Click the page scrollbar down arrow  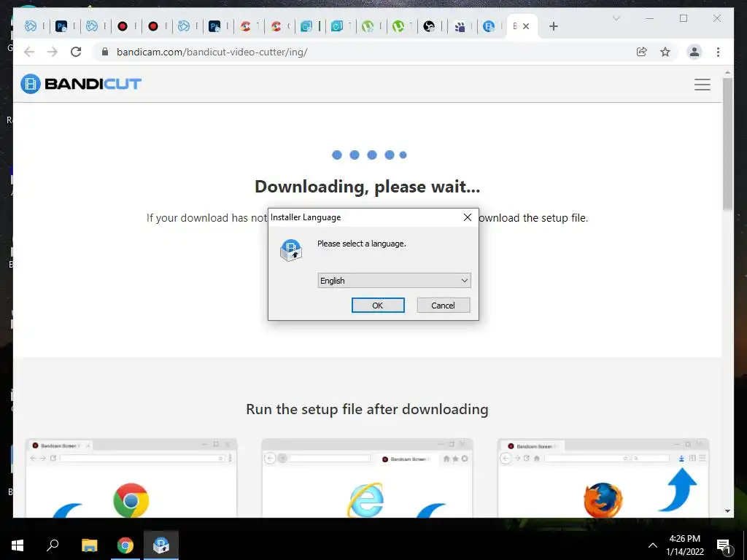pyautogui.click(x=727, y=511)
